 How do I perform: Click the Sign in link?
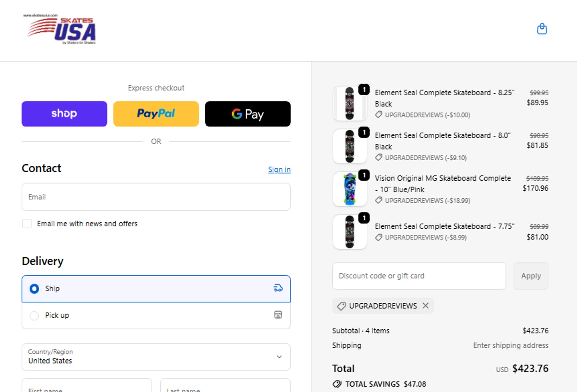tap(279, 169)
